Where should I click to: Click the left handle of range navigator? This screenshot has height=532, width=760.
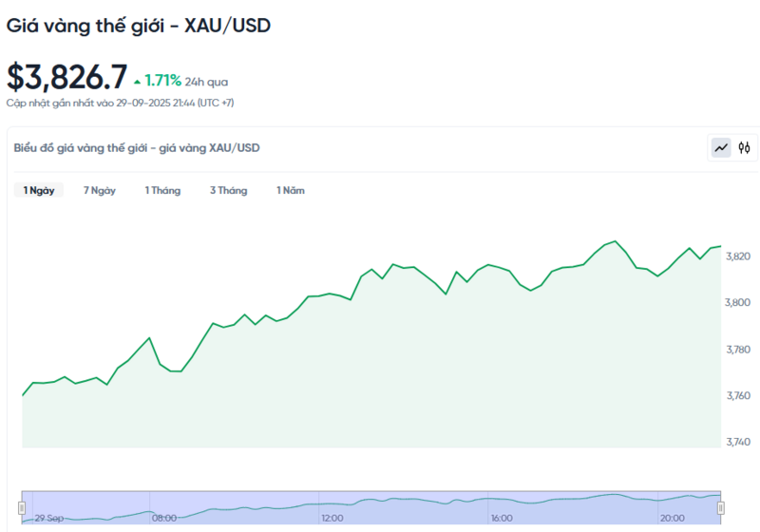tap(22, 507)
